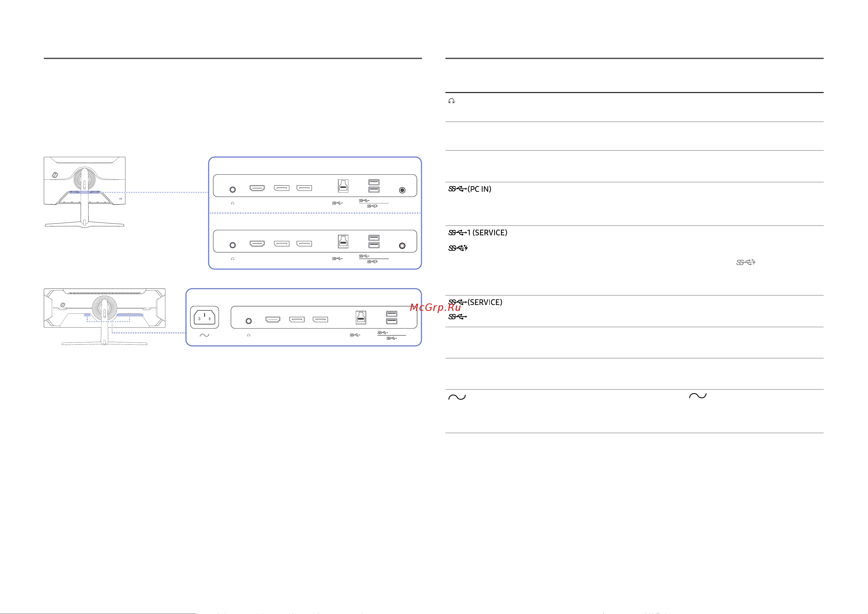Click the USB-B port in the panel beside the AC socket
This screenshot has height=614, width=868.
coord(361,317)
